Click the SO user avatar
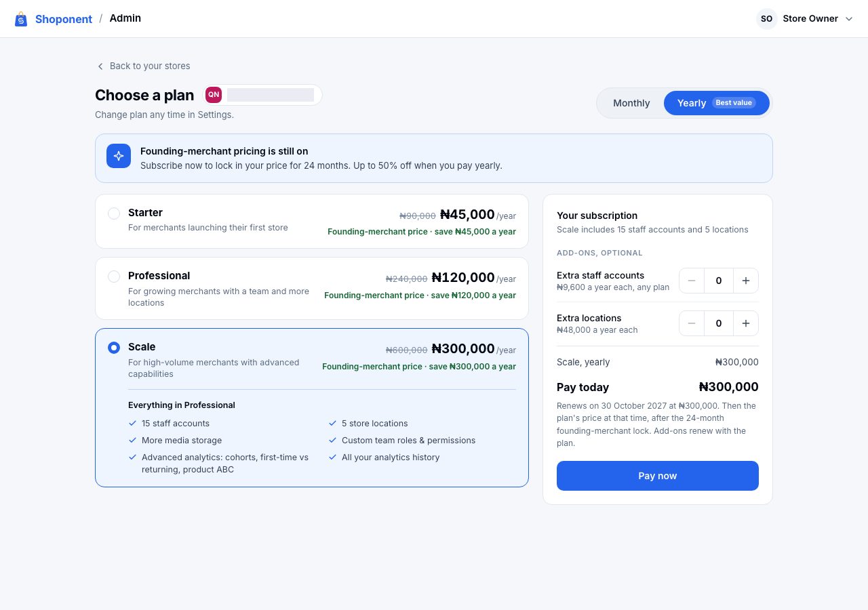Screen dimensions: 868x610 766,19
